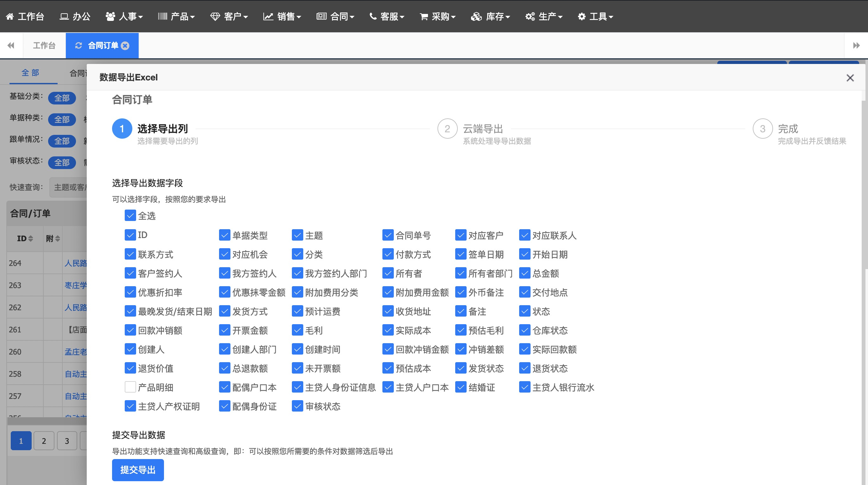Click the home icon beside 工作台

(x=10, y=16)
